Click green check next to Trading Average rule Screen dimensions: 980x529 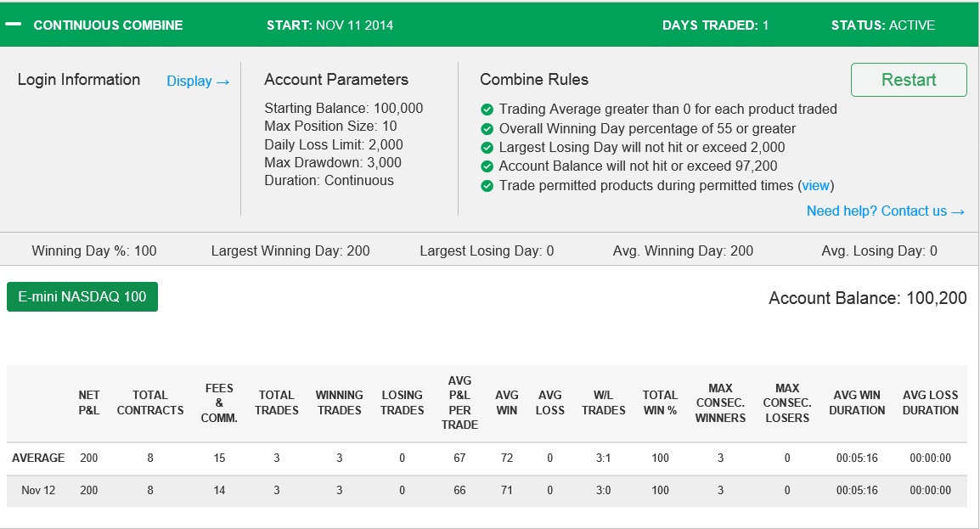pos(487,110)
